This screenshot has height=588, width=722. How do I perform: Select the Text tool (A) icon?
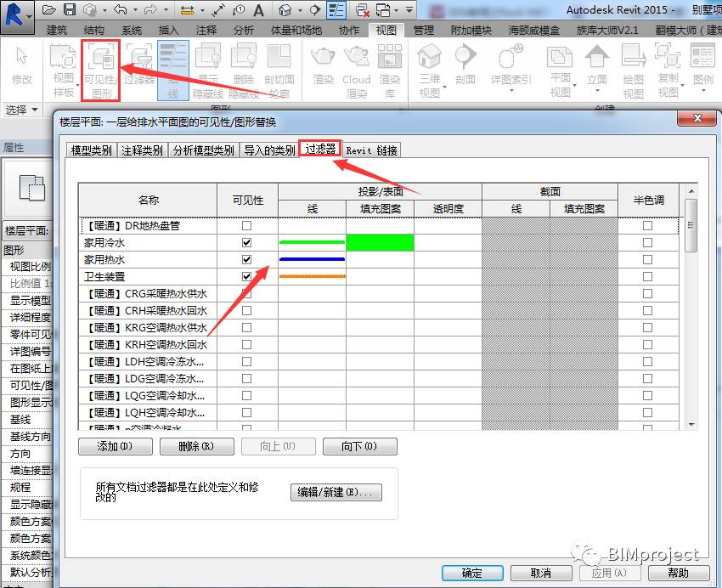259,10
